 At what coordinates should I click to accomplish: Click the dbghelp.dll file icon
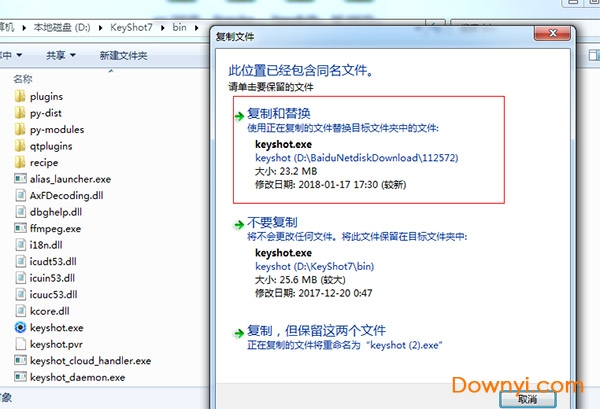point(20,212)
